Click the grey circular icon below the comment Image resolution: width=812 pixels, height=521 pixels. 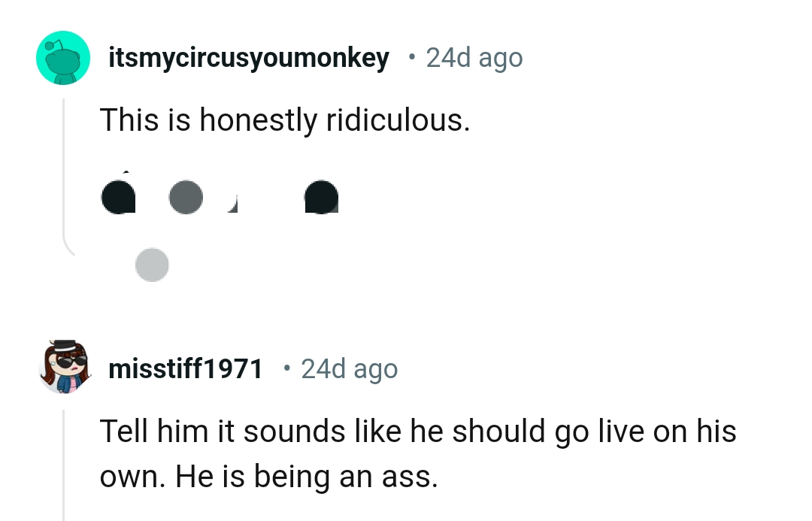[x=152, y=265]
